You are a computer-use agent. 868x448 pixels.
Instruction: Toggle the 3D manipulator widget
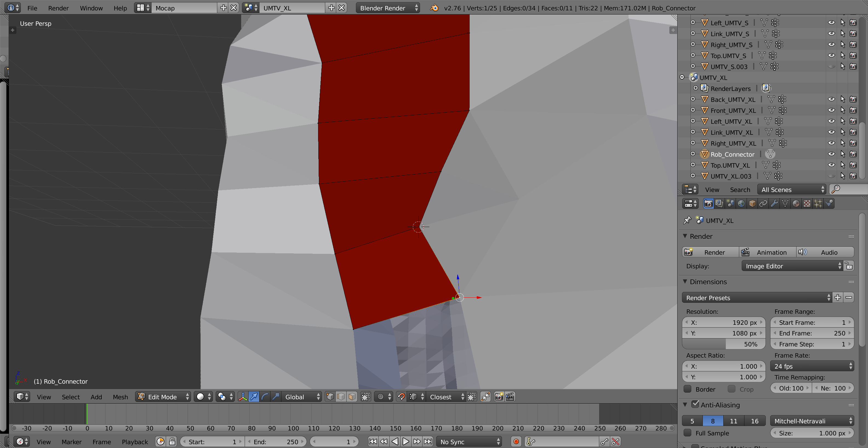242,397
